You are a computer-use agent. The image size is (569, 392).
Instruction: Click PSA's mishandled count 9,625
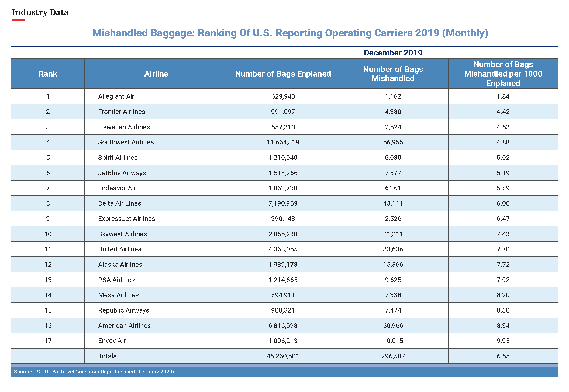tap(393, 280)
